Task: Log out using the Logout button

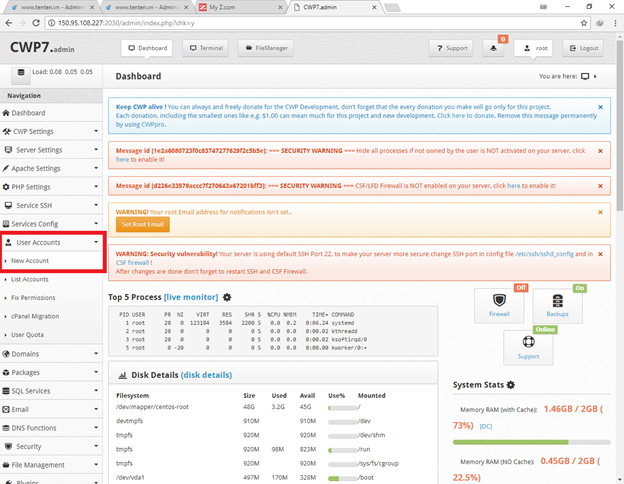Action: click(583, 48)
